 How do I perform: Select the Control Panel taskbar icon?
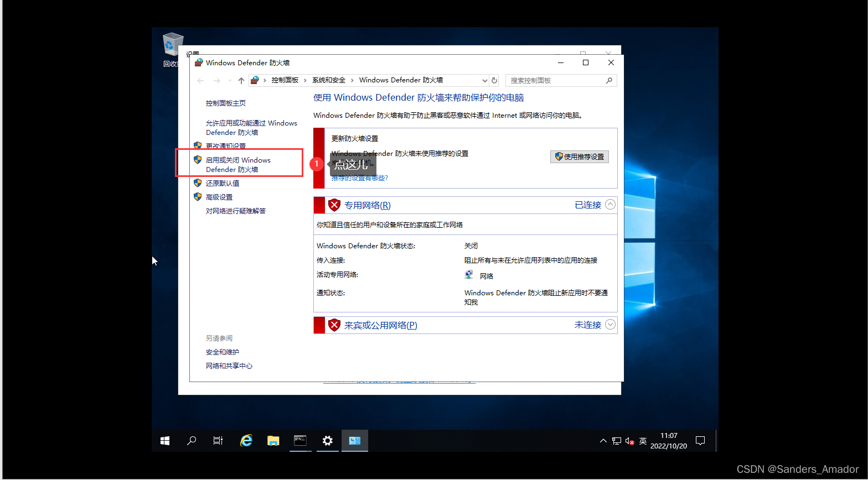(355, 441)
